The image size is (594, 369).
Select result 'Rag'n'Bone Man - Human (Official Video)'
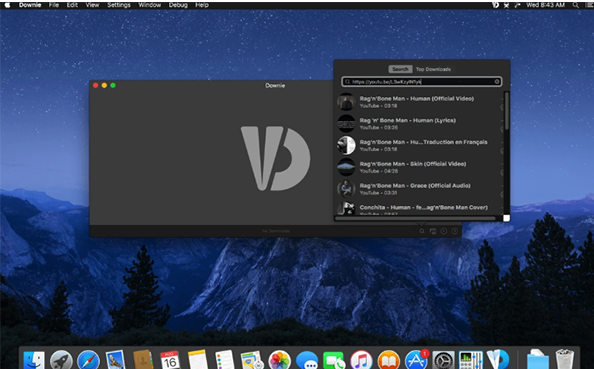420,102
